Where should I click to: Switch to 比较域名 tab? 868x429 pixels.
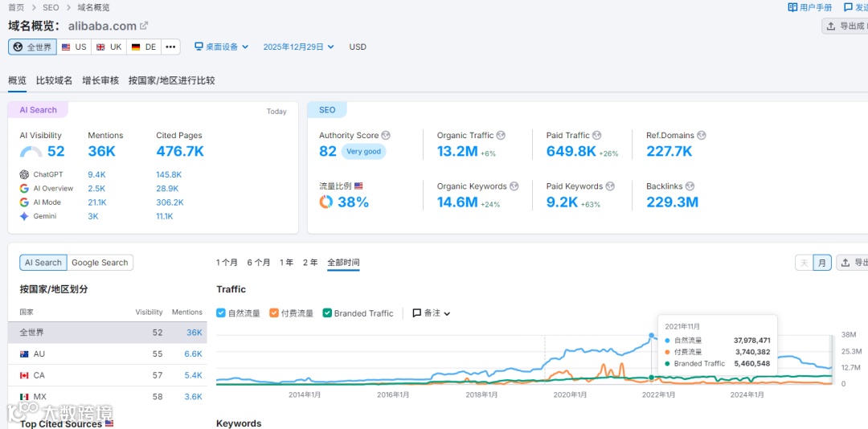click(x=55, y=80)
